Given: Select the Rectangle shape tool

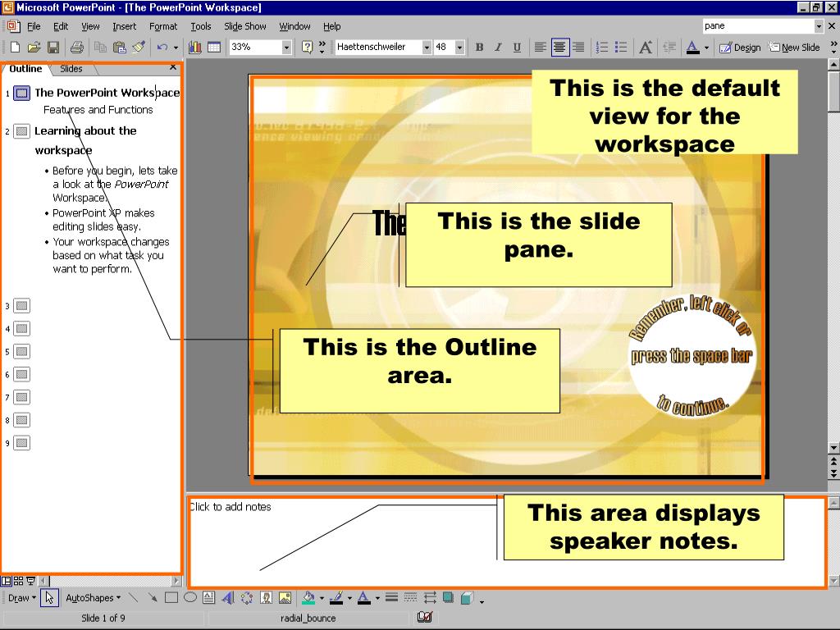Looking at the screenshot, I should click(x=171, y=598).
